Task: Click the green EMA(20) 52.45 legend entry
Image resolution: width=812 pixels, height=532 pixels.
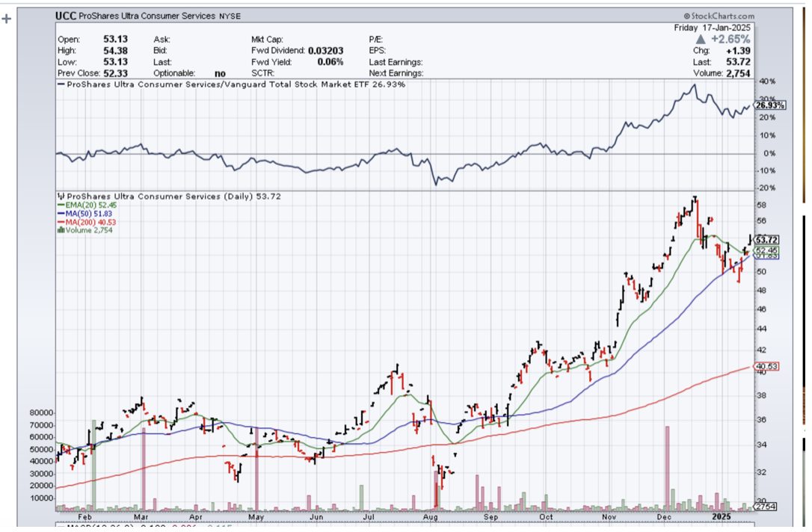Action: (85, 205)
